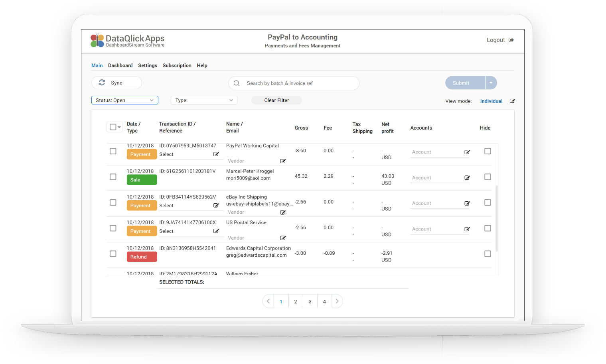Tick Hide for eBay Inc Shipping row
The width and height of the screenshot is (606, 364).
click(x=488, y=203)
